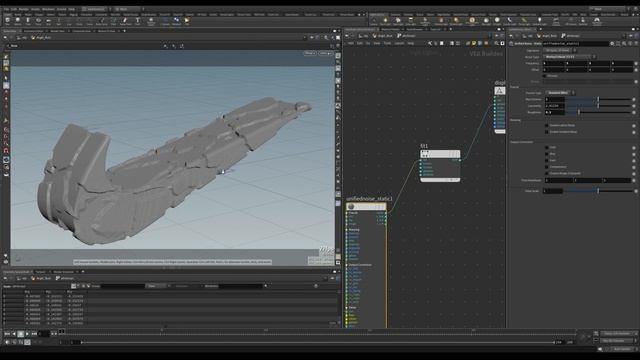Open the No cam camera menu

pyautogui.click(x=325, y=53)
